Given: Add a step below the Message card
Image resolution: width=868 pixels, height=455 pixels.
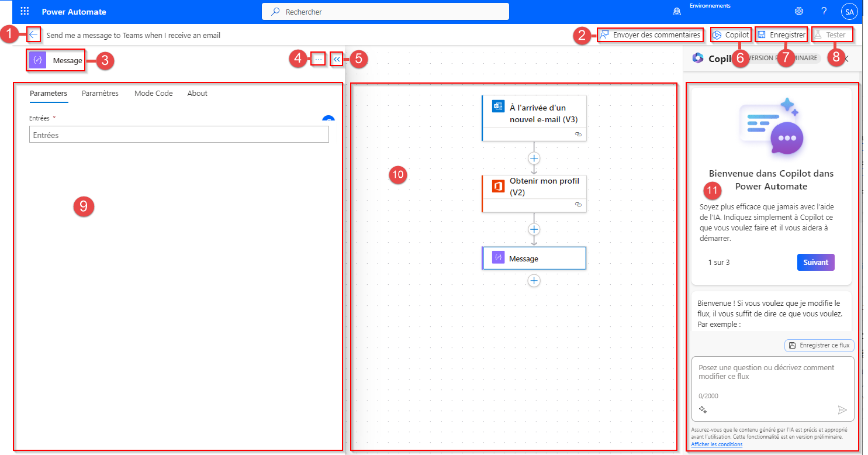Looking at the screenshot, I should tap(534, 281).
